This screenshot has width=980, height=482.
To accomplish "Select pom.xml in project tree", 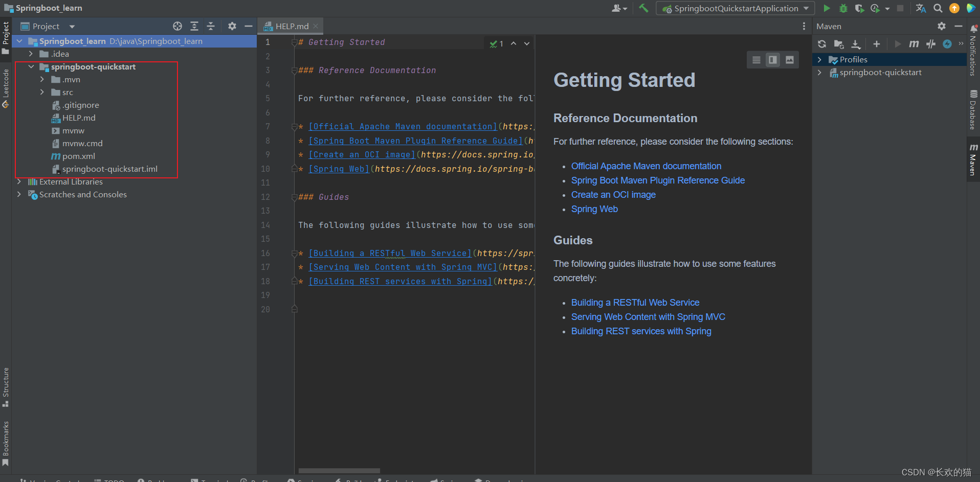I will pos(73,156).
